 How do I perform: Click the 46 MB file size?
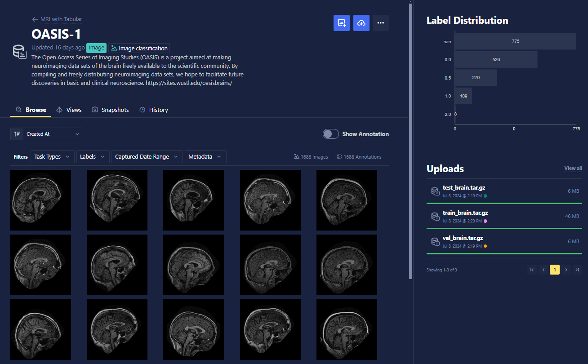572,216
